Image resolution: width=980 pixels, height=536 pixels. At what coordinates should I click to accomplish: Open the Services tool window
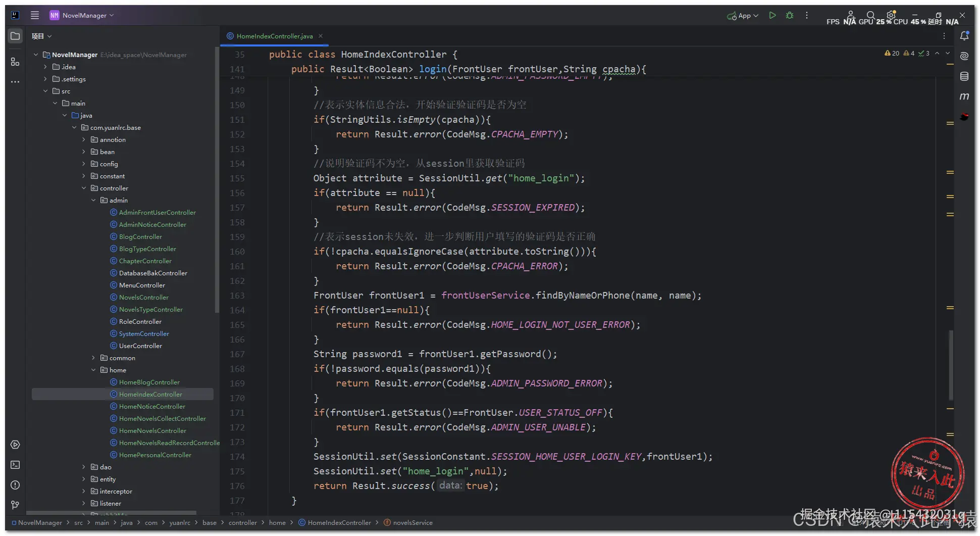[x=15, y=445]
